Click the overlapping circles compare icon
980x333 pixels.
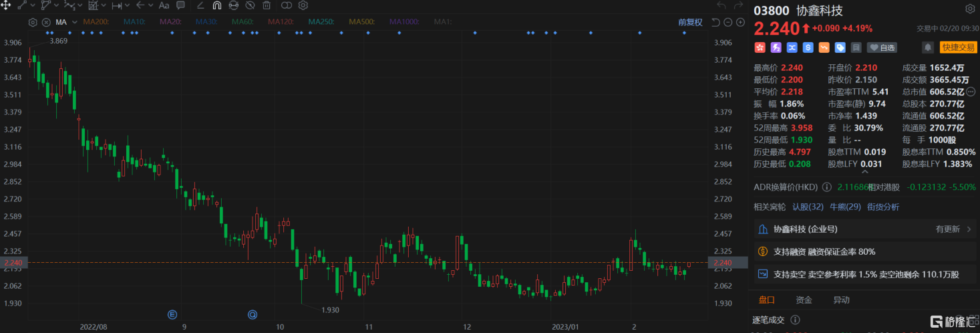click(287, 5)
